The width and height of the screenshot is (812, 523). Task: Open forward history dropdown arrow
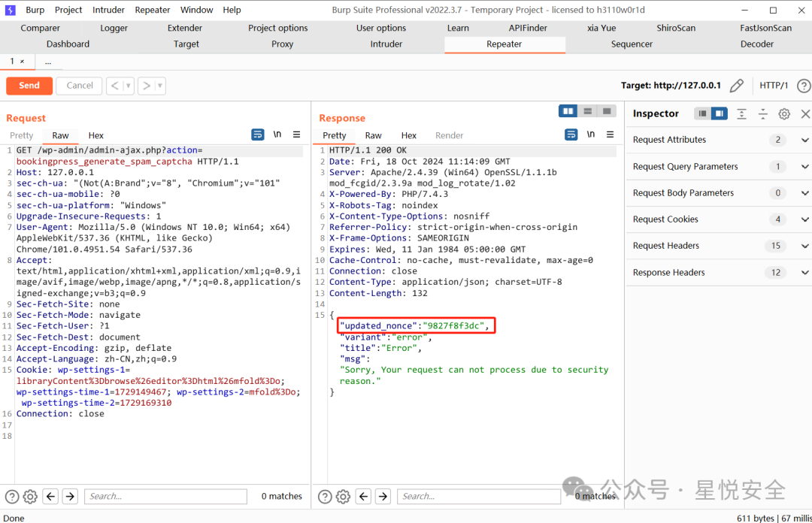point(160,86)
